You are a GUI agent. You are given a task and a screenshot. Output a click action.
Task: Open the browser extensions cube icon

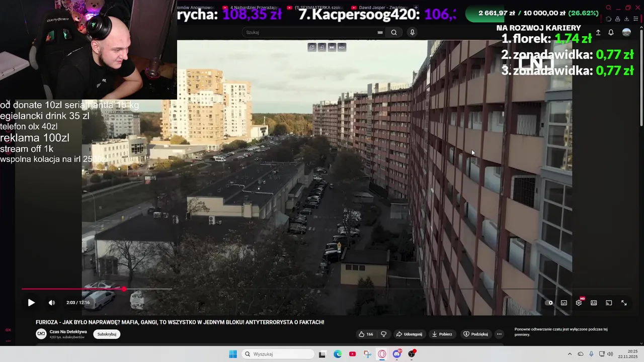(608, 19)
